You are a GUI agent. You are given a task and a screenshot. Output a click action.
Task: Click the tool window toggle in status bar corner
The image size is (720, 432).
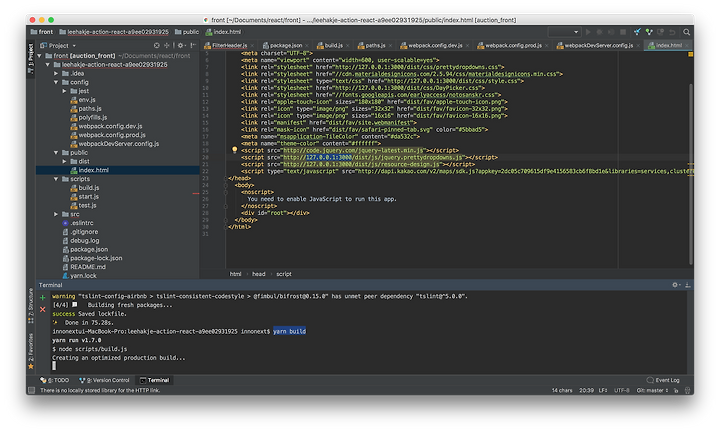(31, 390)
